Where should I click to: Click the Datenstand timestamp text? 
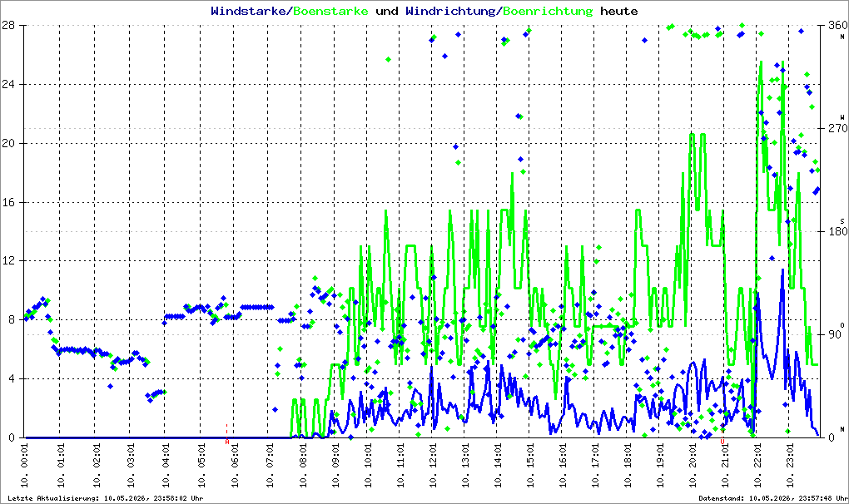pyautogui.click(x=772, y=498)
